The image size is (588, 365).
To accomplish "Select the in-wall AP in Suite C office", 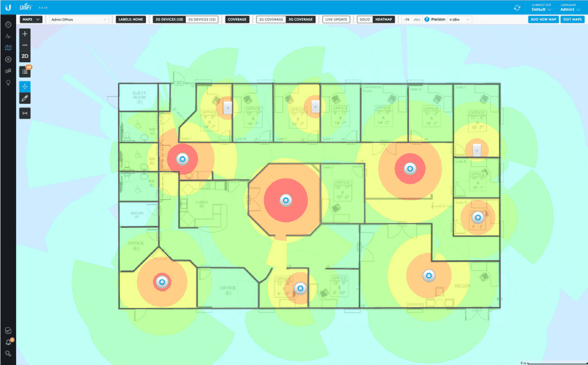I will point(478,150).
